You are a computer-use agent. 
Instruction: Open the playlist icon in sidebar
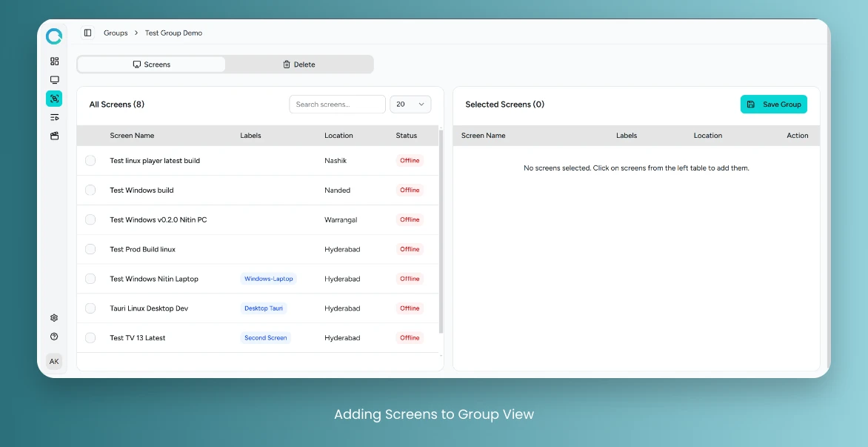click(54, 117)
